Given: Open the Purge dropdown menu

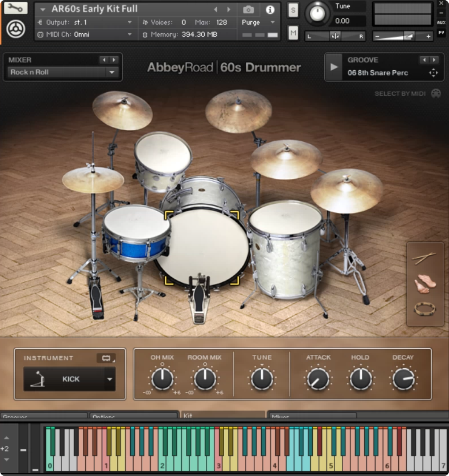Looking at the screenshot, I should pos(258,22).
